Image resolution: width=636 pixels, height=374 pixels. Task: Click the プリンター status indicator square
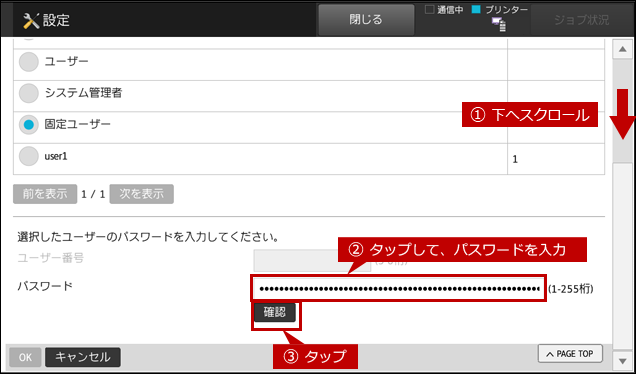(476, 9)
